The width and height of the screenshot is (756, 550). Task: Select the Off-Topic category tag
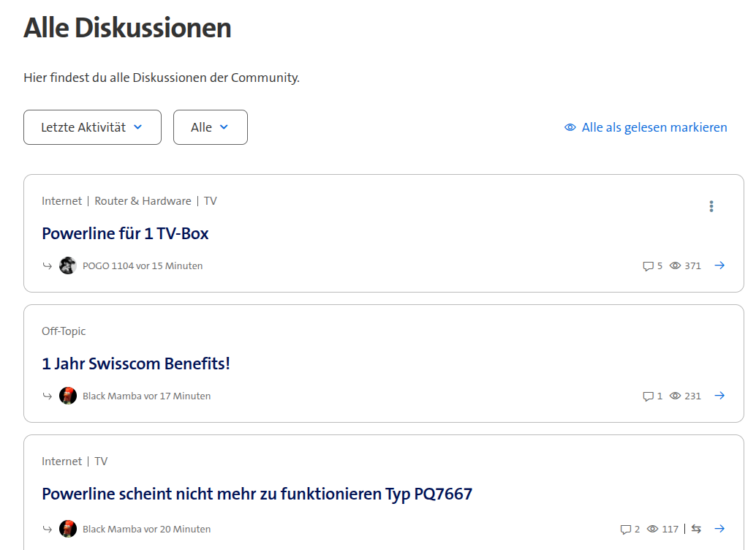pos(64,331)
